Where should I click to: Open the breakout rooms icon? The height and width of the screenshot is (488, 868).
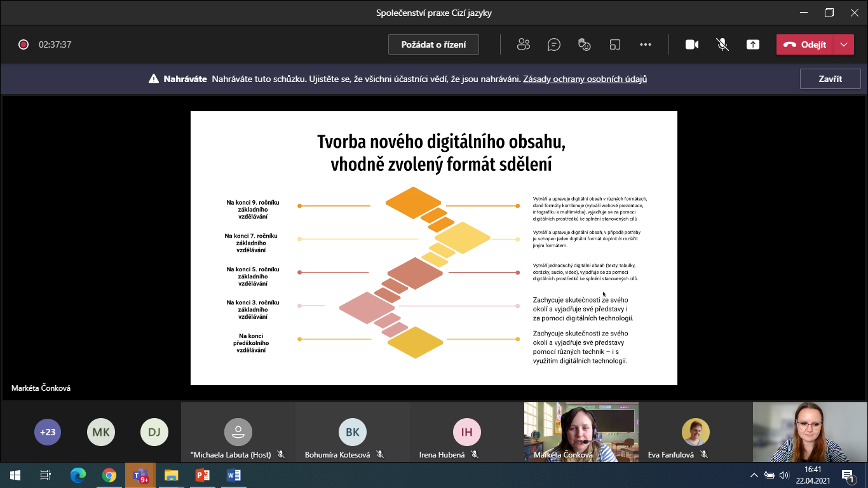(614, 44)
